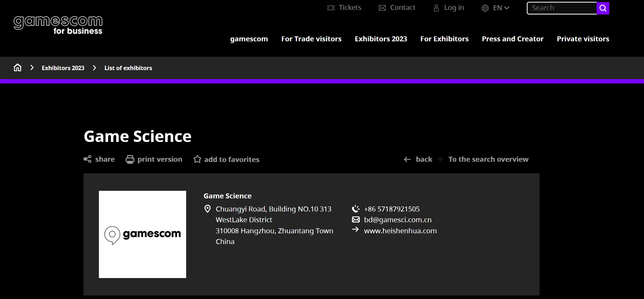
Task: Open the gamescom menu item
Action: coord(249,39)
